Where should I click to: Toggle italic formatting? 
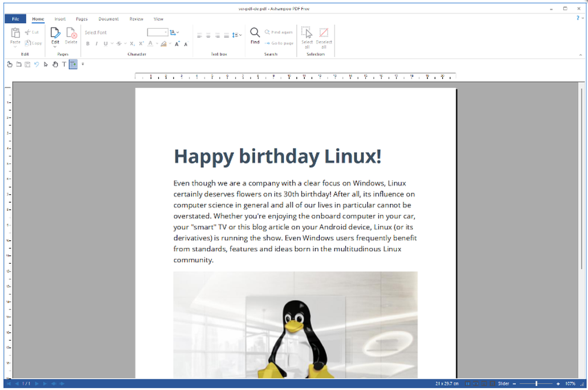(x=96, y=43)
